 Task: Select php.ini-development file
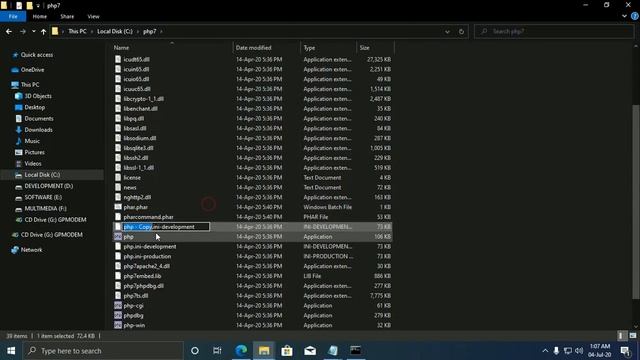tap(150, 247)
